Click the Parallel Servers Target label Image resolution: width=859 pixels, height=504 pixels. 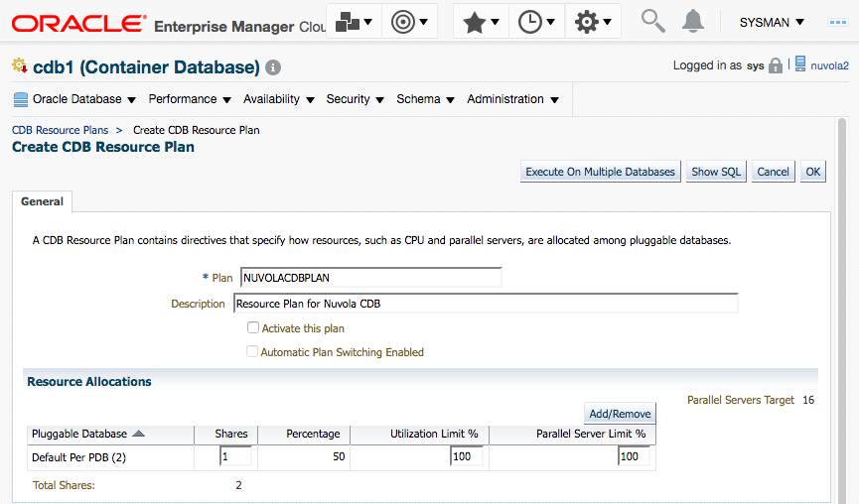tap(741, 400)
